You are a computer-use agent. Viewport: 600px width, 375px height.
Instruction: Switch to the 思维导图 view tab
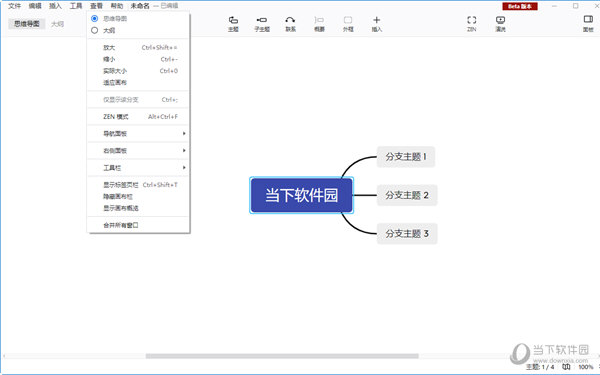coord(27,24)
